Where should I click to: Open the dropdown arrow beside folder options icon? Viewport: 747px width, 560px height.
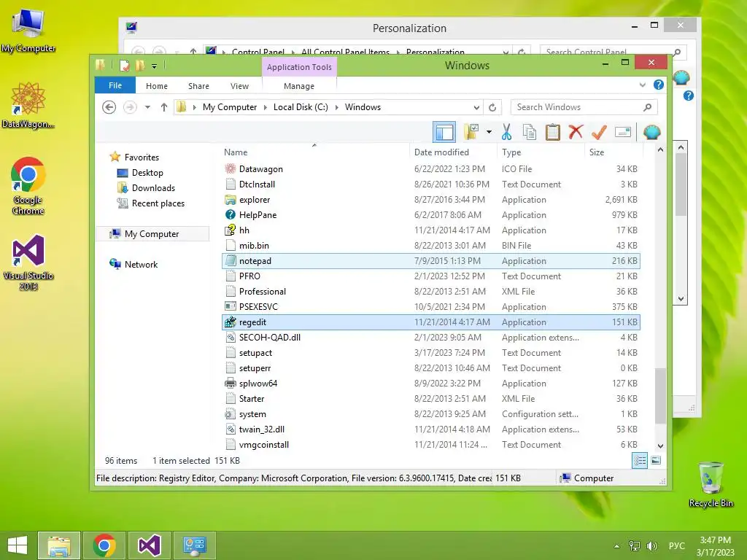coord(489,132)
